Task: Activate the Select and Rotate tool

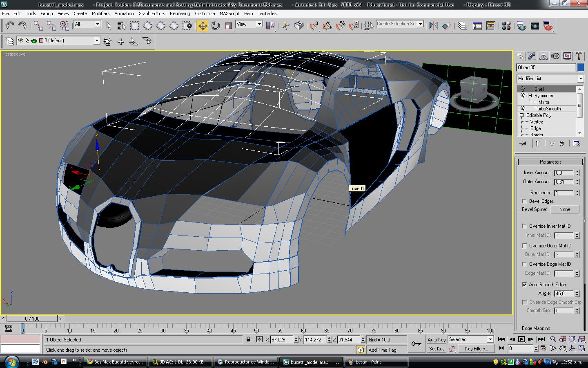Action: 216,26
